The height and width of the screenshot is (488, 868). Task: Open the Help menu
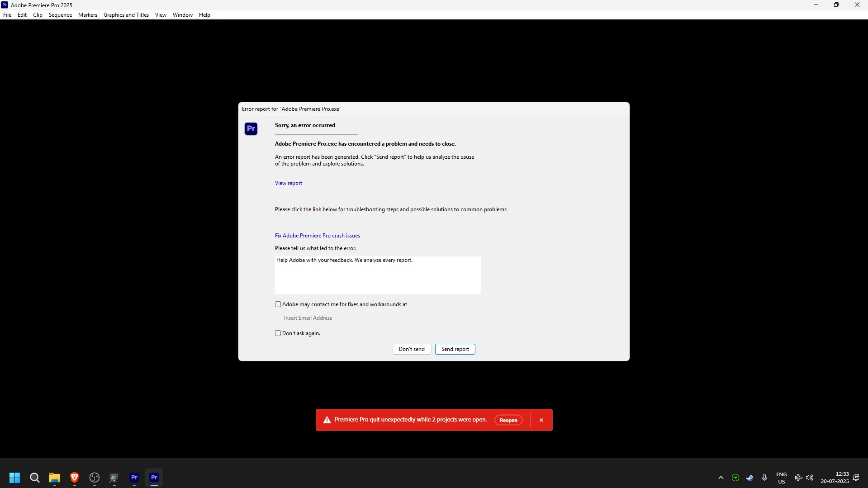pyautogui.click(x=204, y=15)
